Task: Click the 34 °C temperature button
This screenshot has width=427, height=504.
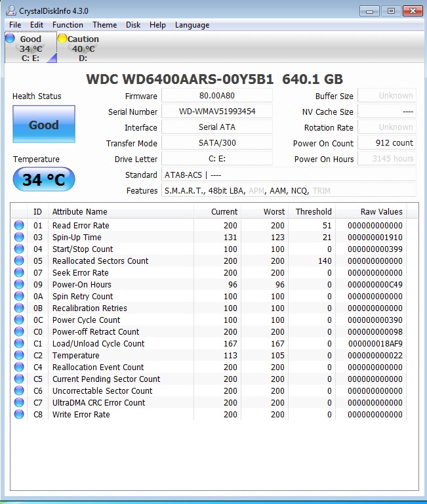Action: [x=44, y=179]
